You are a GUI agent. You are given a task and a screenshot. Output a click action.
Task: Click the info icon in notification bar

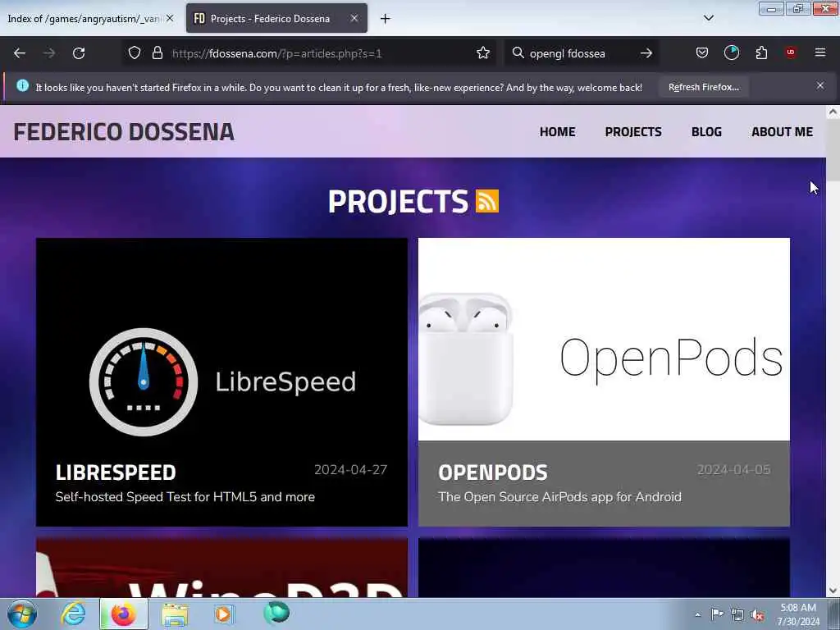(22, 85)
